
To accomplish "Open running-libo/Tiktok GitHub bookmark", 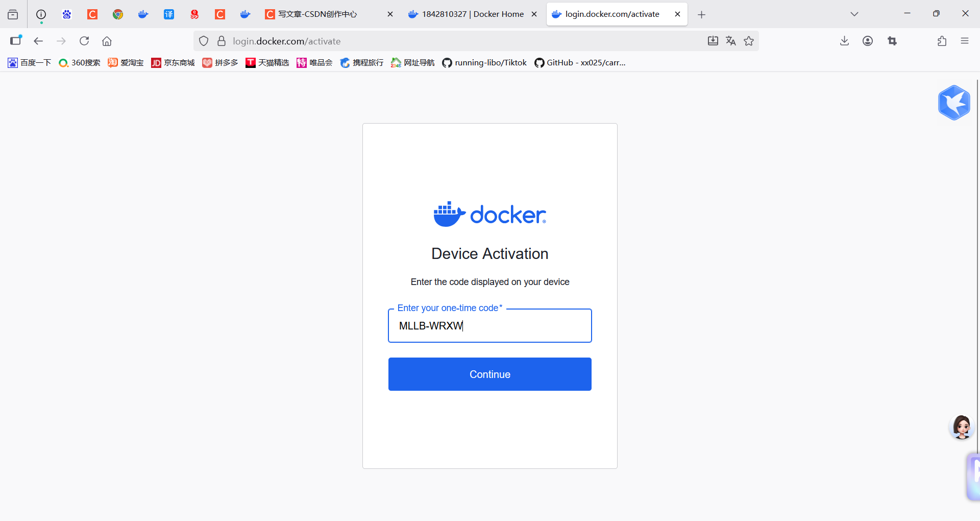I will pyautogui.click(x=484, y=62).
